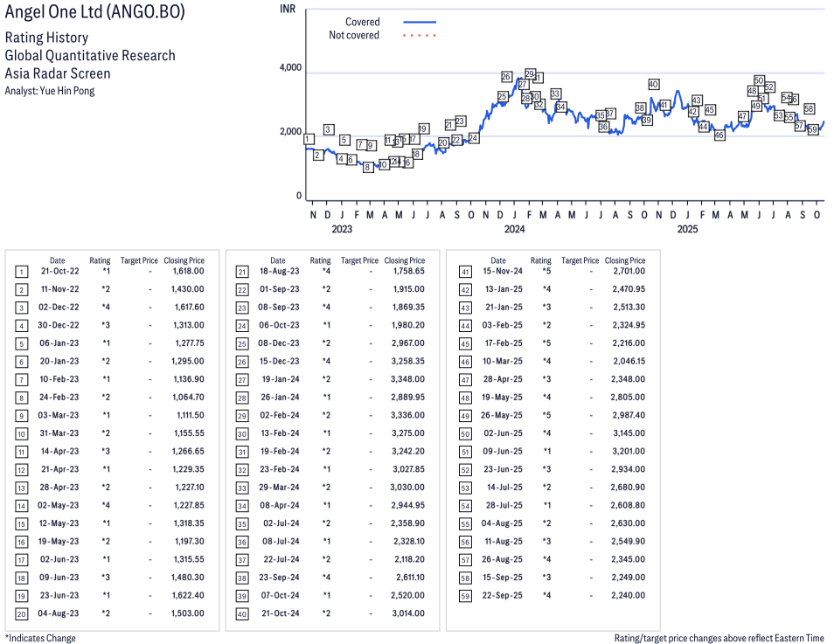834x644 pixels.
Task: Click the boxed number 1 in the table
Action: 21,272
